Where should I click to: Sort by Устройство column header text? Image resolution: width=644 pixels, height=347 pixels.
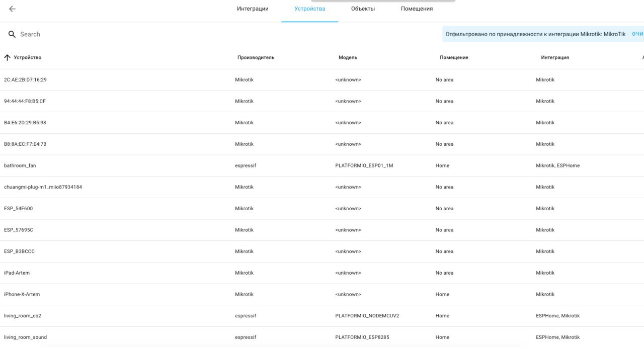coord(28,57)
